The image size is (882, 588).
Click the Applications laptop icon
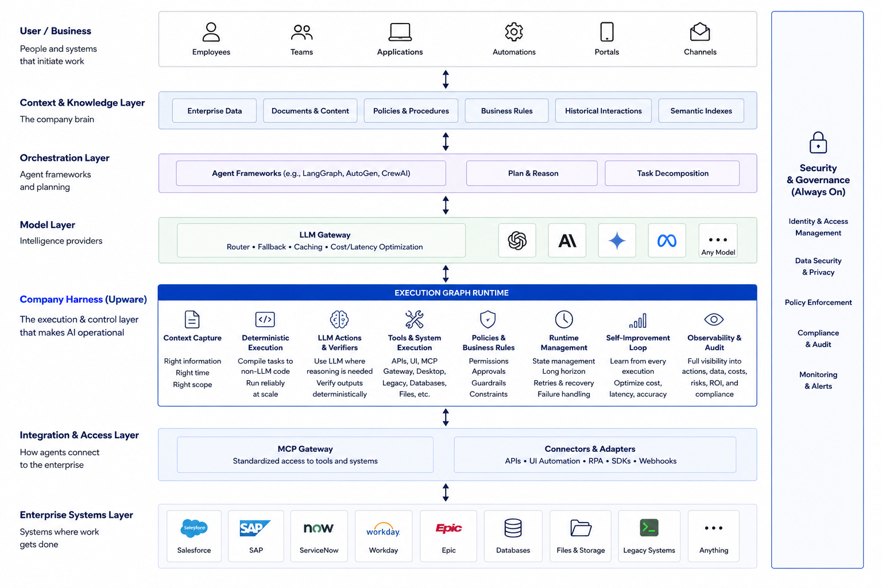(x=400, y=32)
